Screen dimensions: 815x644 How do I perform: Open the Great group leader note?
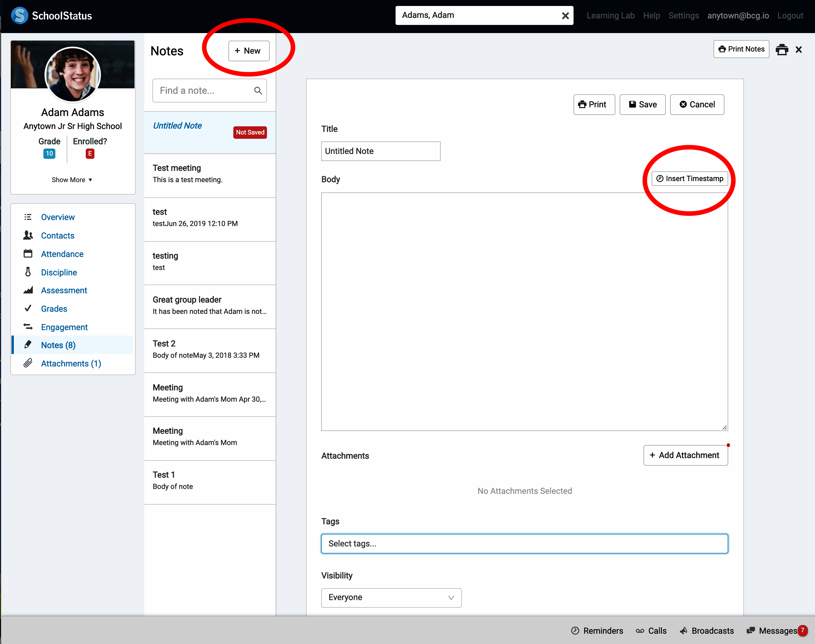(x=210, y=305)
